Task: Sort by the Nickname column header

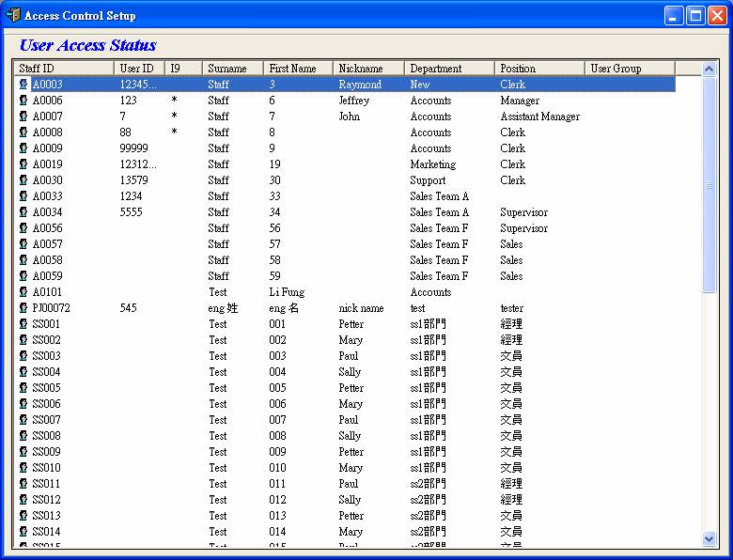Action: [368, 69]
